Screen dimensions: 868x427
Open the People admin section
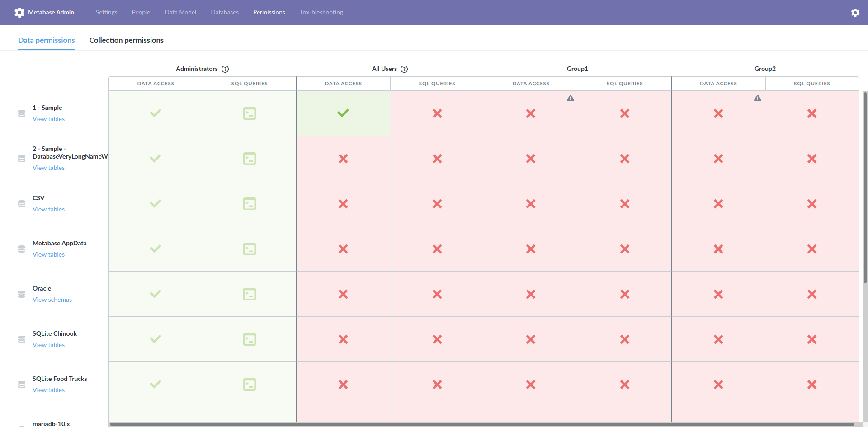(141, 12)
